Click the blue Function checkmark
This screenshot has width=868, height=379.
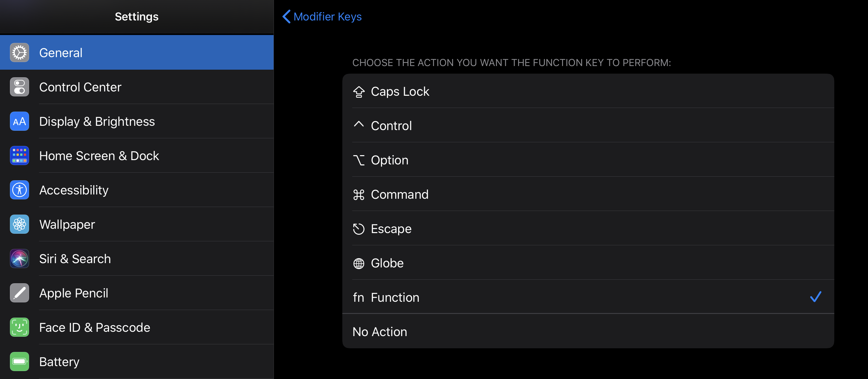pos(815,297)
